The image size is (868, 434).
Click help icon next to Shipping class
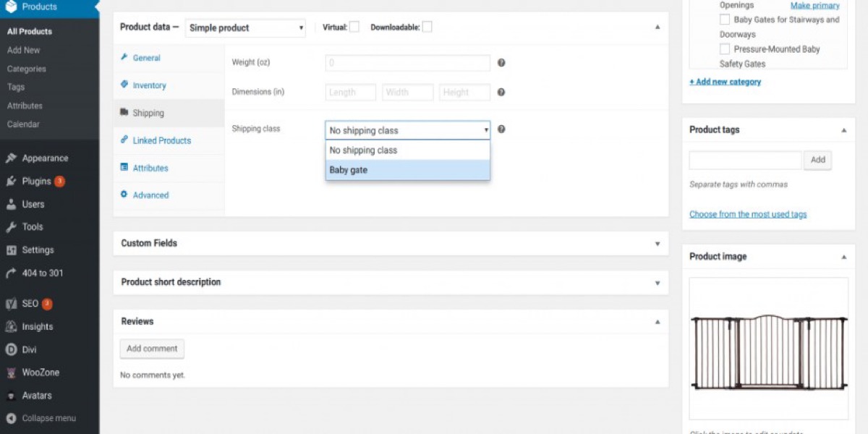pos(501,129)
